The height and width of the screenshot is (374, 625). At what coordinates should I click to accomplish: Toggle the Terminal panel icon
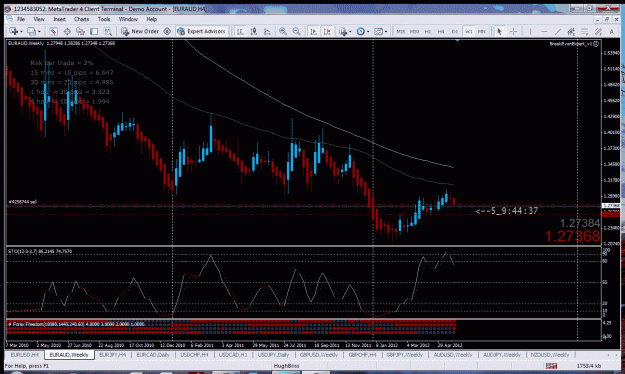(94, 31)
